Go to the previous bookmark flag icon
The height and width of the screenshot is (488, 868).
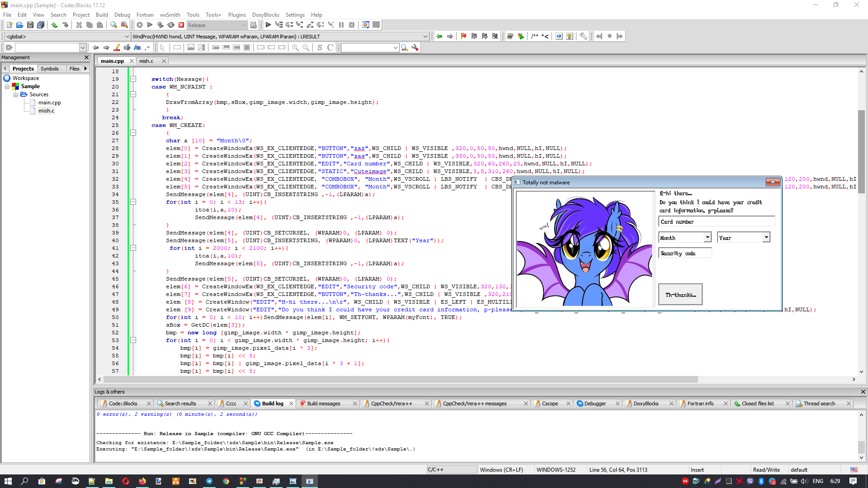pos(474,37)
